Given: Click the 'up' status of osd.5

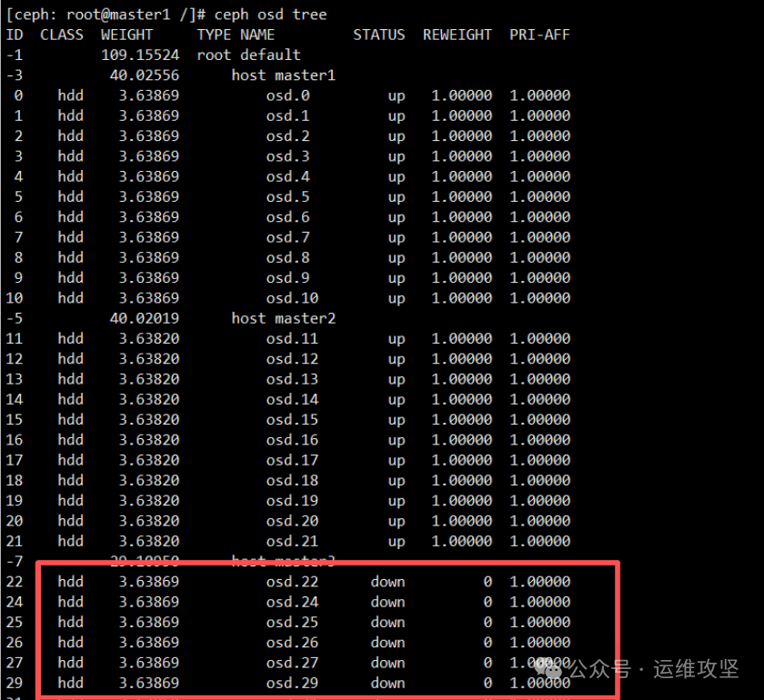Looking at the screenshot, I should coord(397,196).
